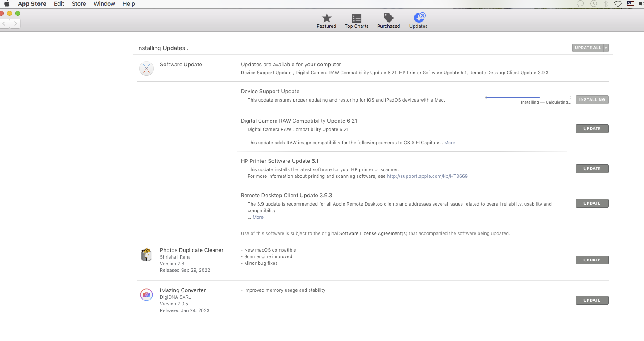Click the Software Update OS X icon

(146, 68)
